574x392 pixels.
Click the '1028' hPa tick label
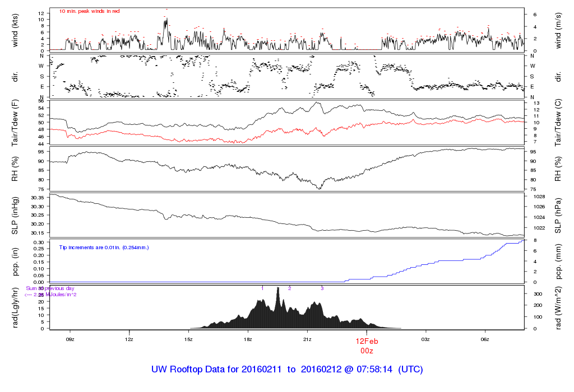pyautogui.click(x=539, y=197)
